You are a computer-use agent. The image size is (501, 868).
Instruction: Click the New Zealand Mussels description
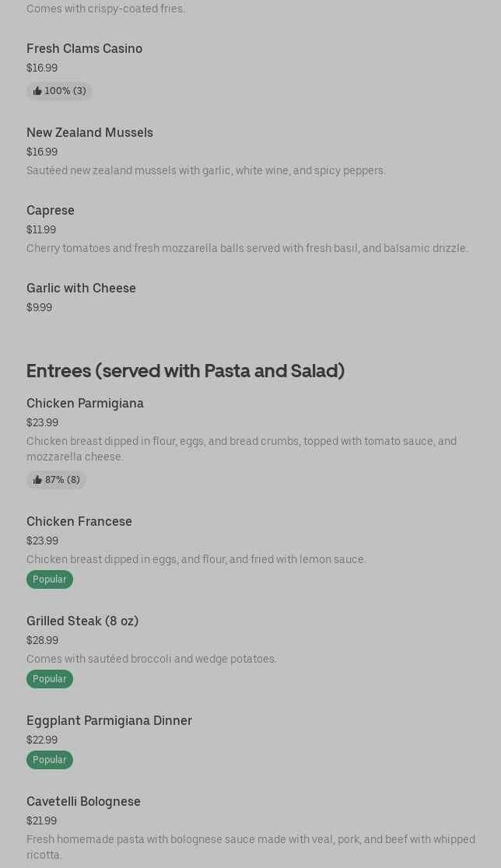coord(205,170)
